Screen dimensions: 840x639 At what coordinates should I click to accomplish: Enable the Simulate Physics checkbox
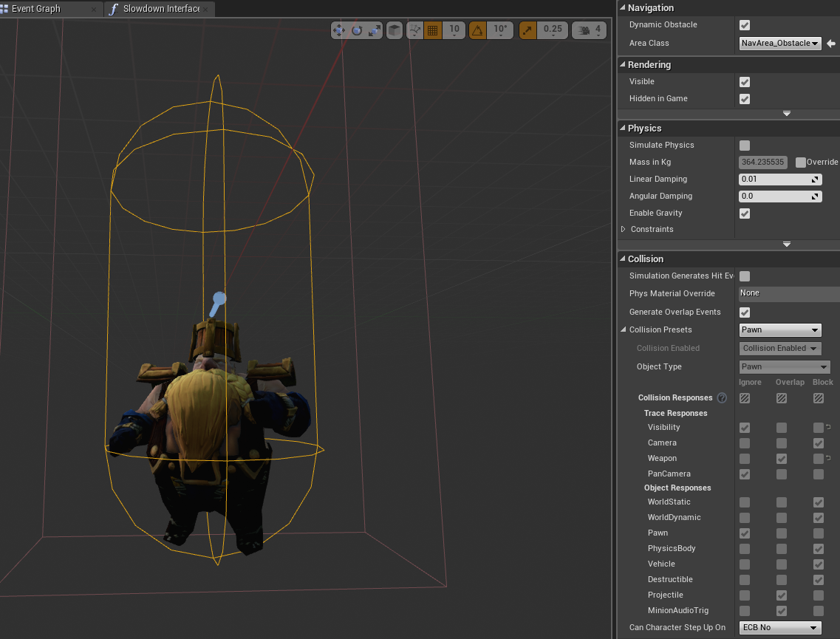click(745, 145)
